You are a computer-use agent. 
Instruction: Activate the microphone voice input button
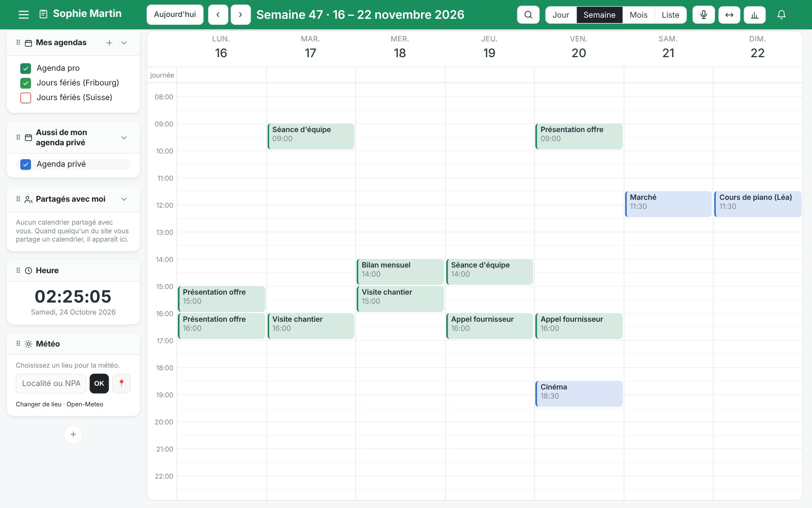click(703, 15)
